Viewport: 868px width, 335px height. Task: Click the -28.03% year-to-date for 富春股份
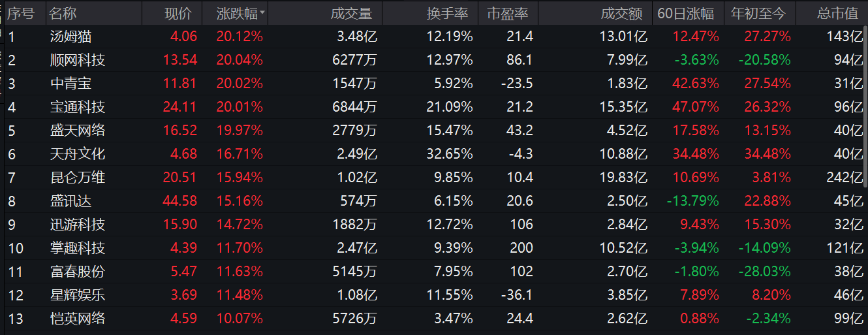[765, 272]
